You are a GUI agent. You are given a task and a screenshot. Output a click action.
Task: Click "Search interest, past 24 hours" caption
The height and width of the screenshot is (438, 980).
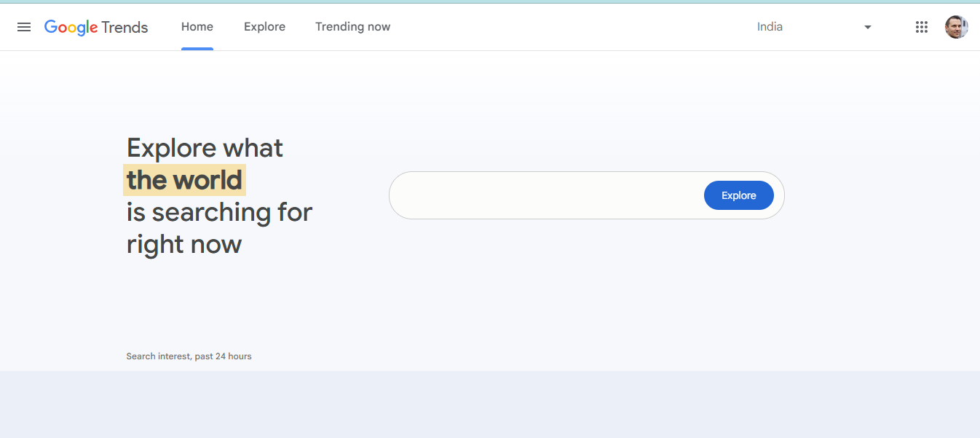[189, 356]
